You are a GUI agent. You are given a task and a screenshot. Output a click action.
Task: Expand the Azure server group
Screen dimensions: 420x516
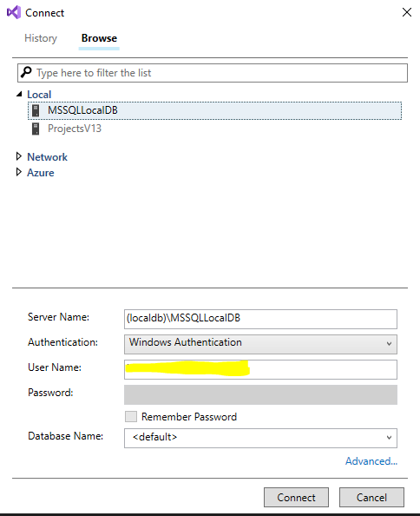pos(19,172)
